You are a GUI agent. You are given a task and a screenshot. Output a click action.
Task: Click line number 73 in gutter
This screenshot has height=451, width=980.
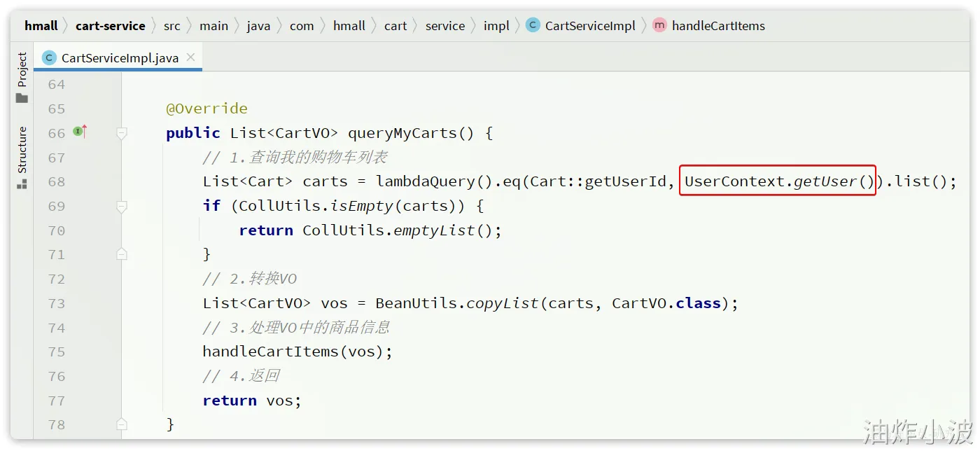coord(57,303)
